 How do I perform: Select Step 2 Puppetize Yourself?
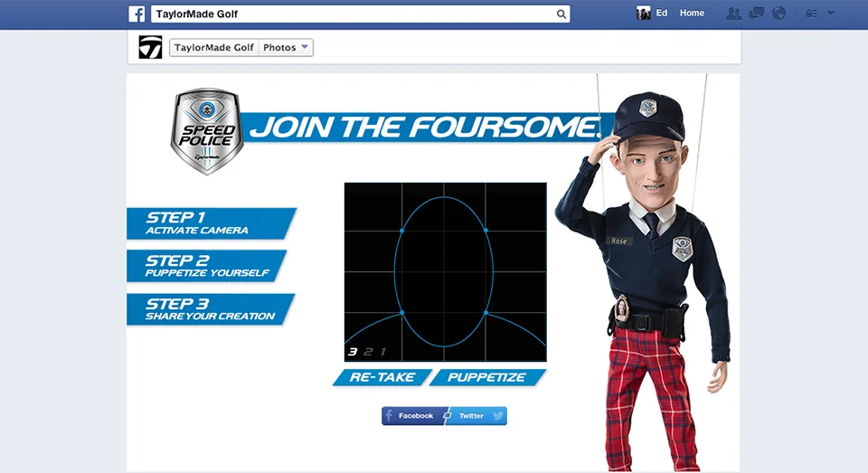207,266
